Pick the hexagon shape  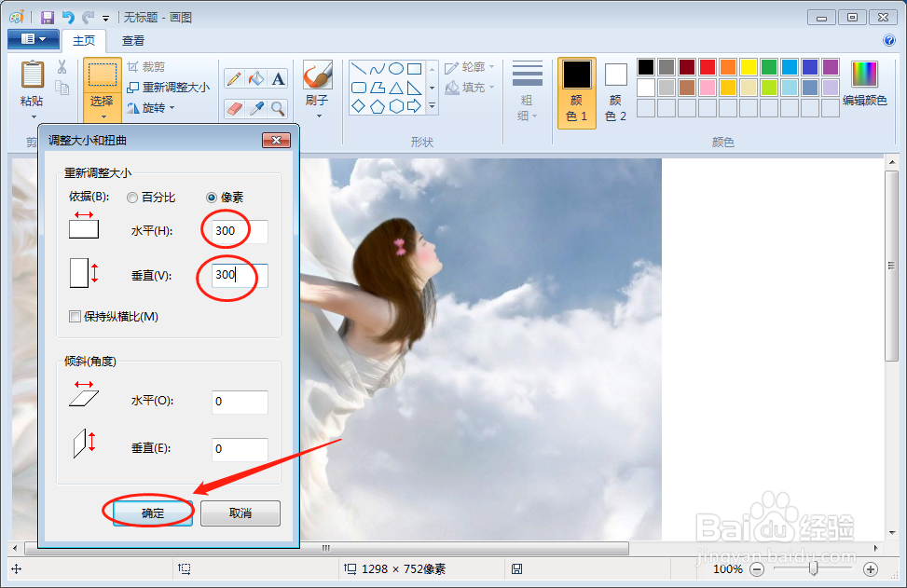pyautogui.click(x=395, y=106)
